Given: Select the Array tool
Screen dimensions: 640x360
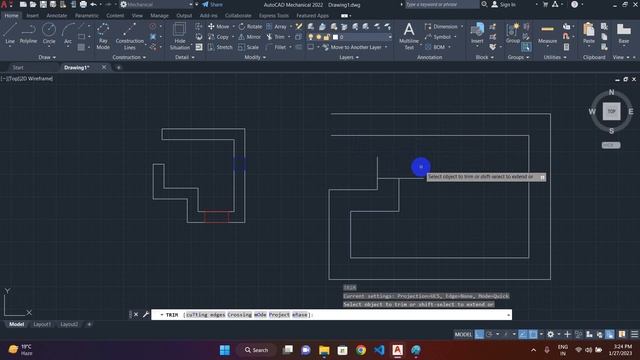Looking at the screenshot, I should tap(276, 27).
